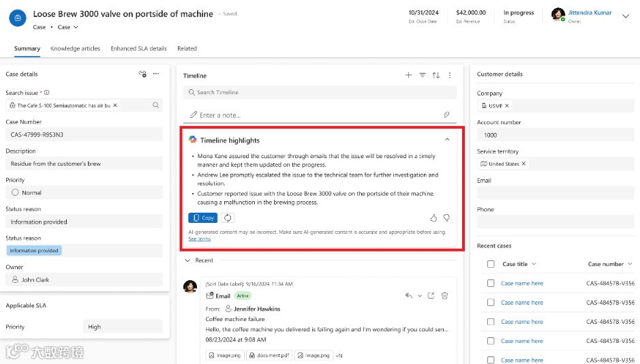Open the case details connection icon
Viewport: 640px width, 364px height.
click(x=142, y=74)
